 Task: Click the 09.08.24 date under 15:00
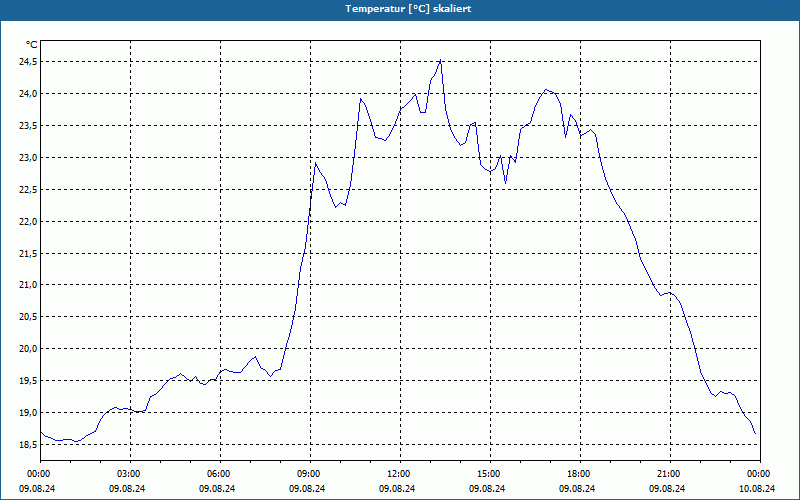(x=487, y=488)
